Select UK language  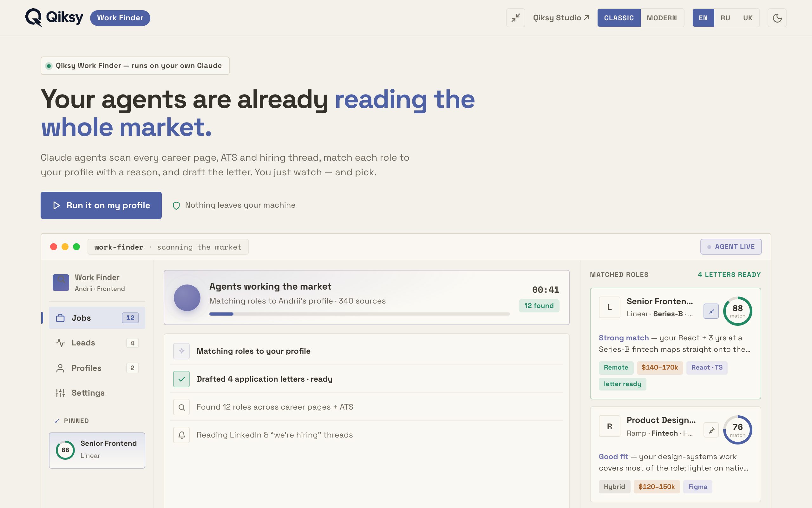coord(748,18)
